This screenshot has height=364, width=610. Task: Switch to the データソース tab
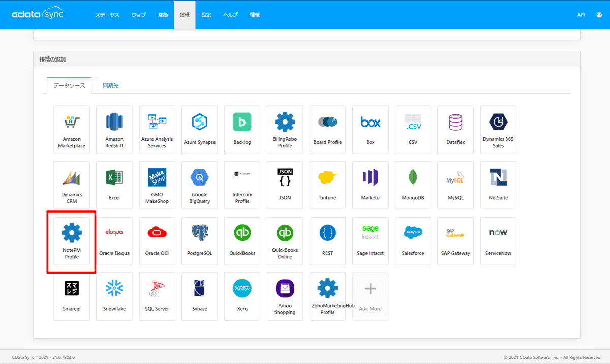pyautogui.click(x=69, y=85)
